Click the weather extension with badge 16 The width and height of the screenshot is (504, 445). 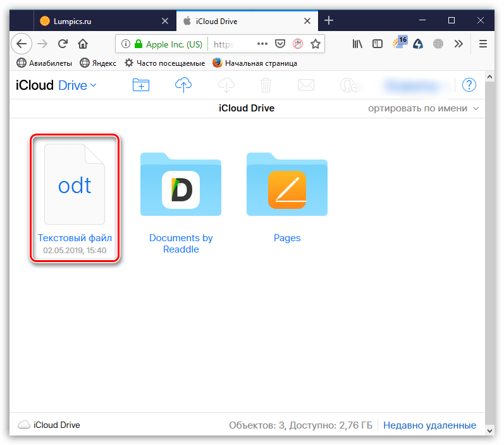pos(400,42)
